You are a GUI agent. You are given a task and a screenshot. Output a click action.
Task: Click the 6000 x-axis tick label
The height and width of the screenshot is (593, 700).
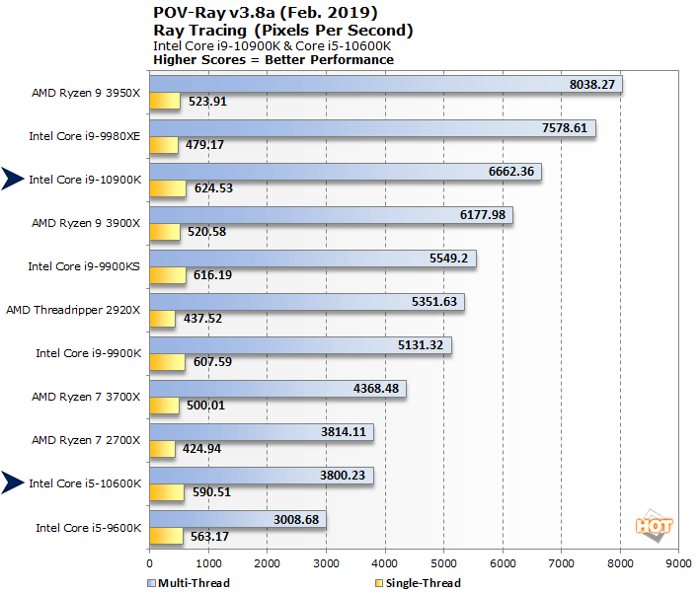pyautogui.click(x=503, y=563)
